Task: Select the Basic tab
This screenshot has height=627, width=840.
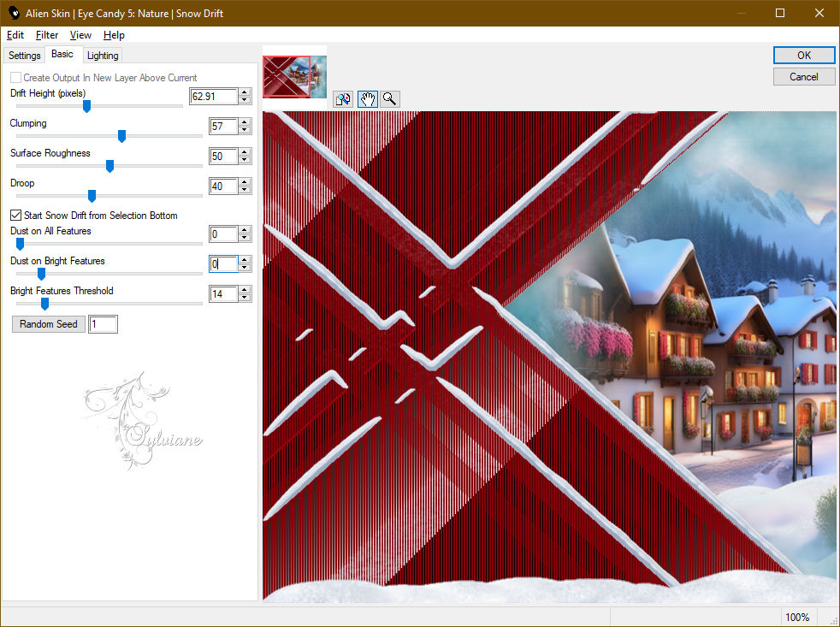Action: (62, 54)
